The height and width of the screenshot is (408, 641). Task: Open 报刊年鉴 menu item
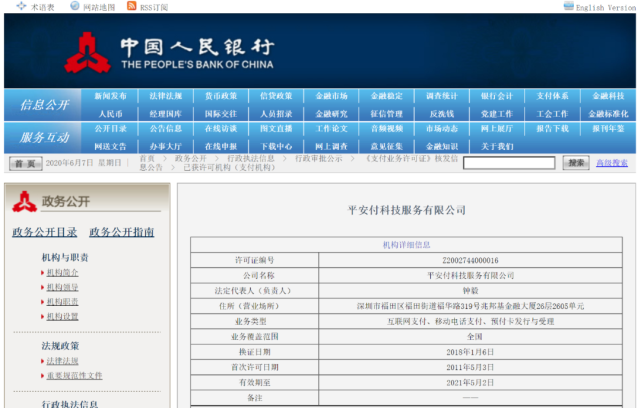coord(608,129)
